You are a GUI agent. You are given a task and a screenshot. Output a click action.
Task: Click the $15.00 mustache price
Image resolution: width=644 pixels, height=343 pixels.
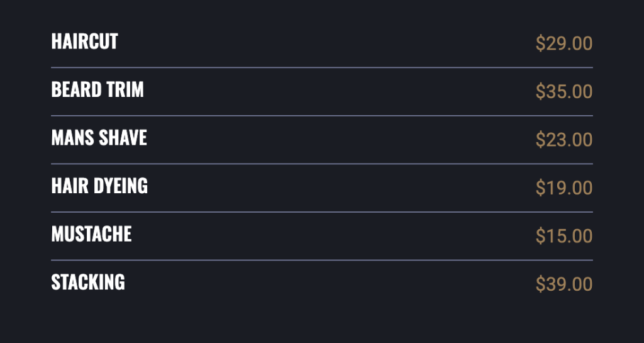pyautogui.click(x=563, y=235)
